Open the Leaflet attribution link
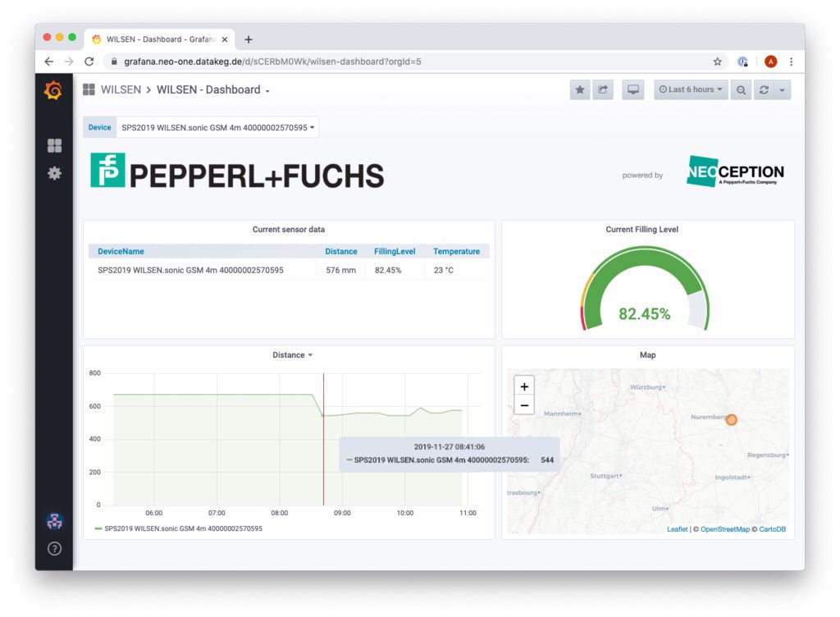The width and height of the screenshot is (840, 617). [677, 529]
